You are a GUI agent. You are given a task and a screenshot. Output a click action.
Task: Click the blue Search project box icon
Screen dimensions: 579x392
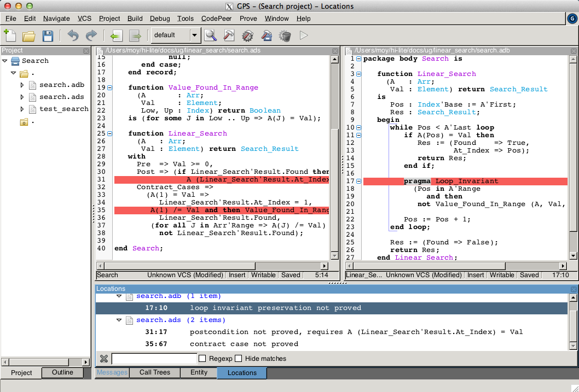click(x=15, y=61)
